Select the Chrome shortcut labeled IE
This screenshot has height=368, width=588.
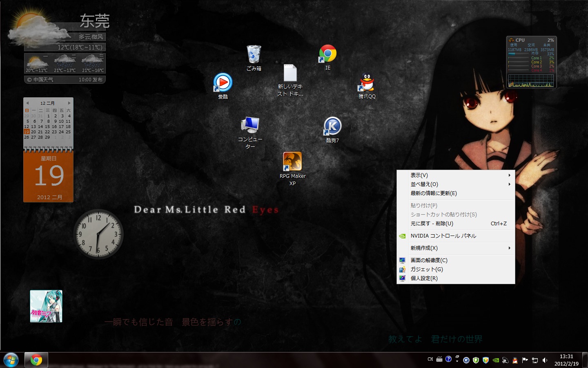(x=327, y=57)
